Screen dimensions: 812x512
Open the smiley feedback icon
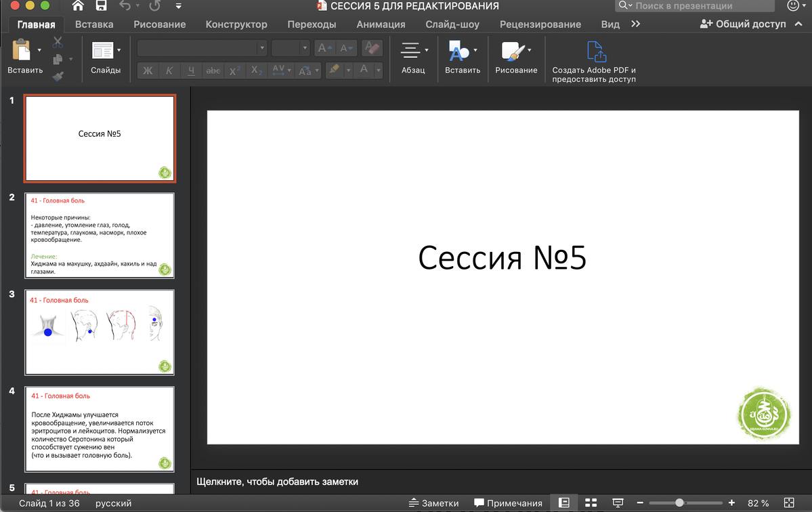click(793, 5)
